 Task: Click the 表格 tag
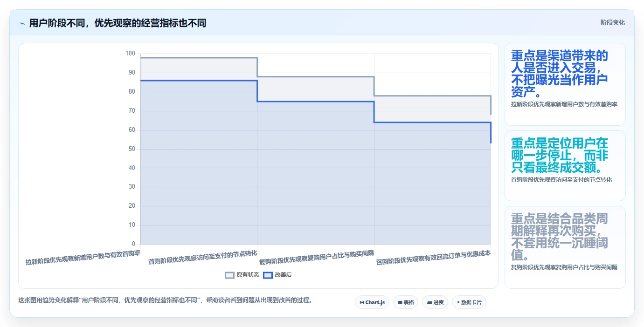click(x=406, y=302)
